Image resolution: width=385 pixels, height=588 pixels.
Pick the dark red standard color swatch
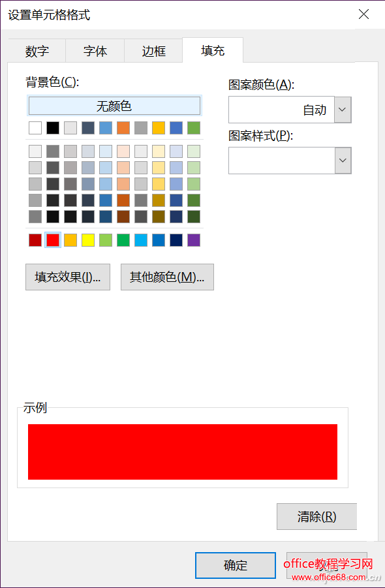click(35, 240)
